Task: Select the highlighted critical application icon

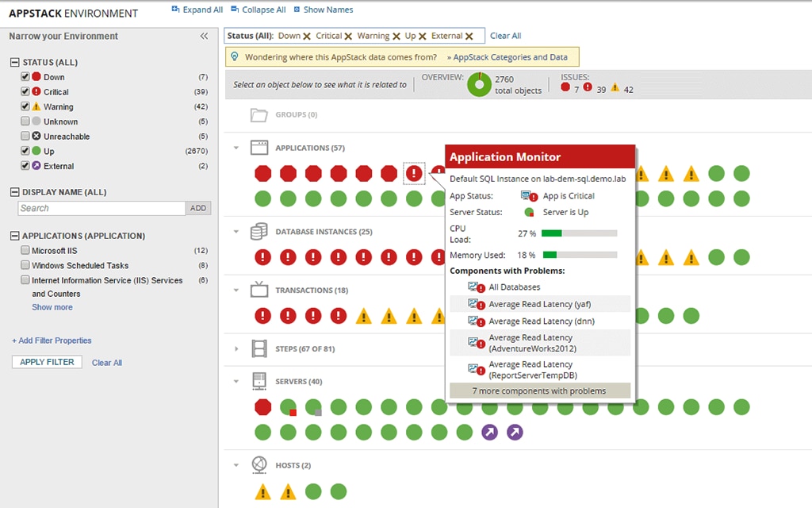Action: [x=413, y=172]
